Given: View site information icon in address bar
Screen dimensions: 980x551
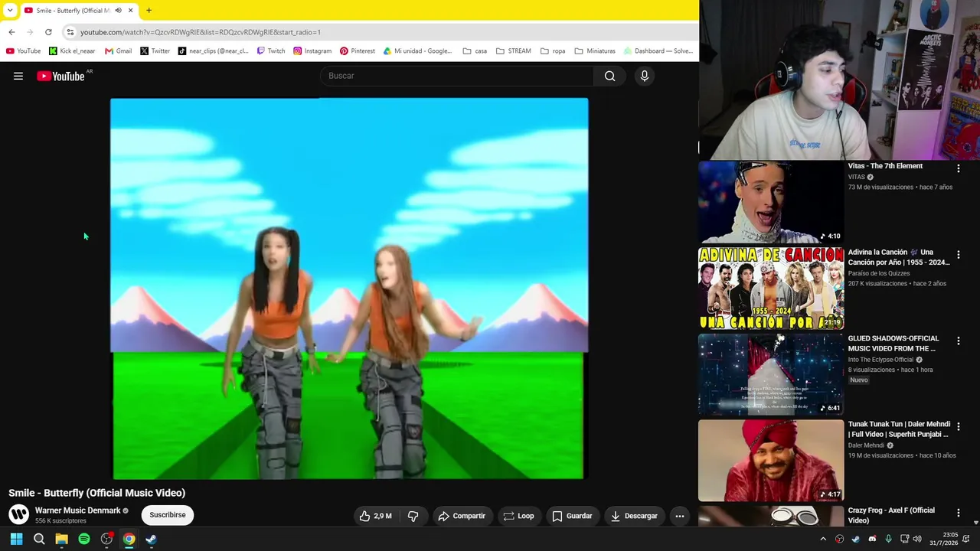Looking at the screenshot, I should click(x=70, y=32).
